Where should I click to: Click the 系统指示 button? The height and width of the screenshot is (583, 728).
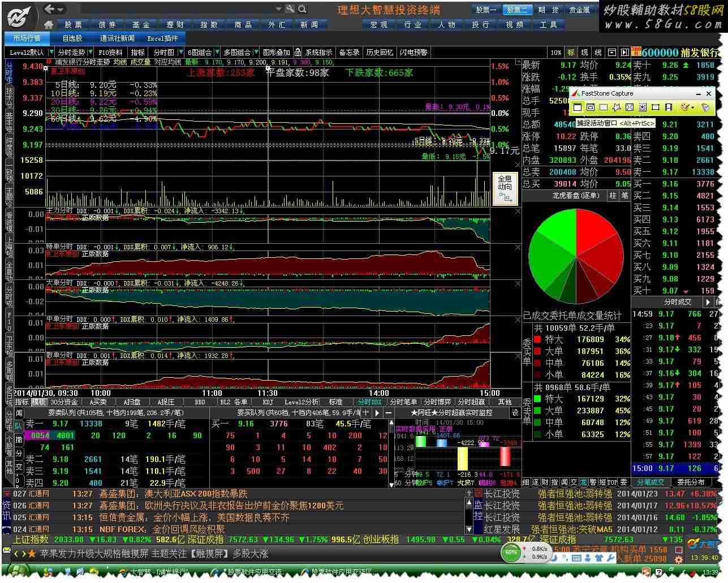click(x=319, y=52)
